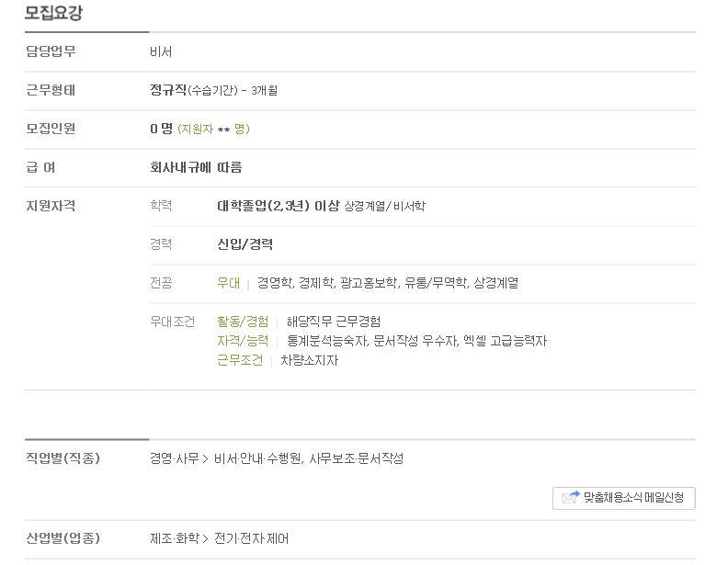Click the 대학졸업(2,3년) 이상 education text
This screenshot has width=728, height=565.
click(279, 206)
